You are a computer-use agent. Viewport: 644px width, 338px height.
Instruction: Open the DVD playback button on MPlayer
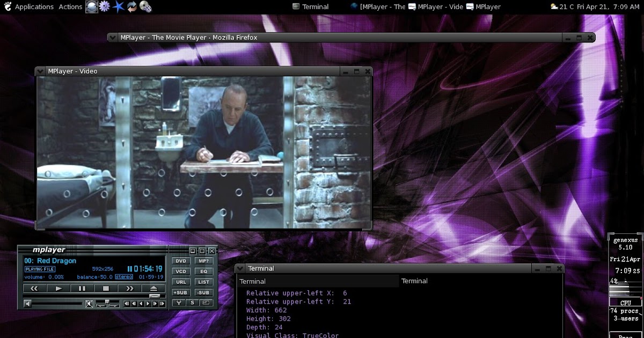[x=181, y=261]
